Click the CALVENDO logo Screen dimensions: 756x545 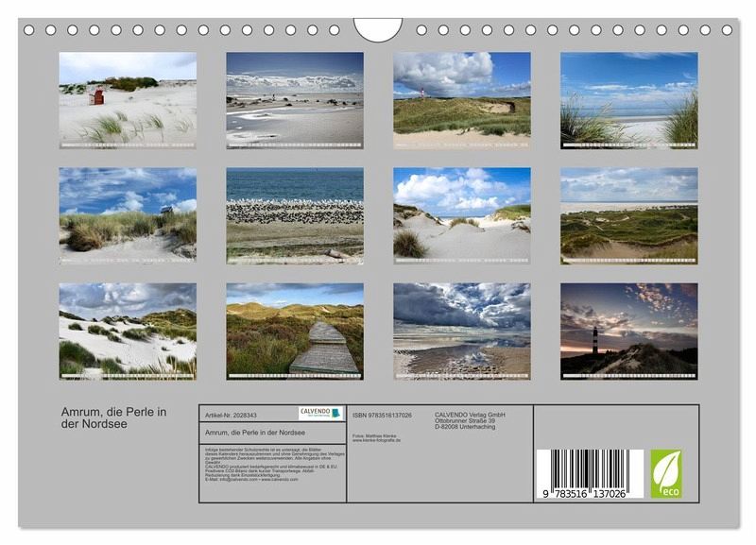[x=320, y=414]
